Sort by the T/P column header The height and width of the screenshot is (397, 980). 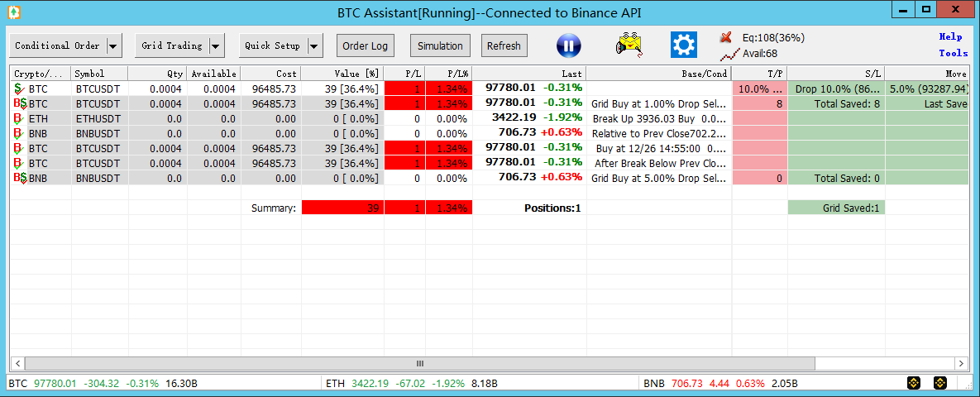tap(760, 74)
